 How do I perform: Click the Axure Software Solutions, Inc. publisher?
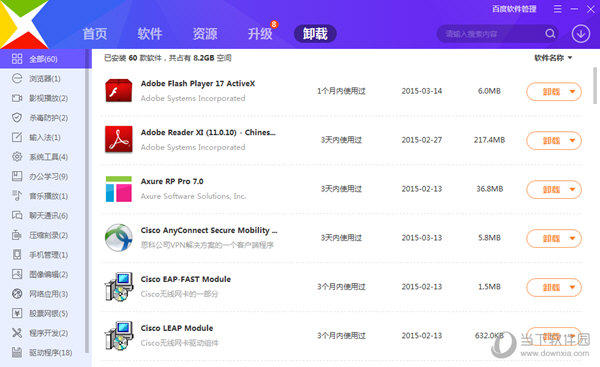coord(193,196)
